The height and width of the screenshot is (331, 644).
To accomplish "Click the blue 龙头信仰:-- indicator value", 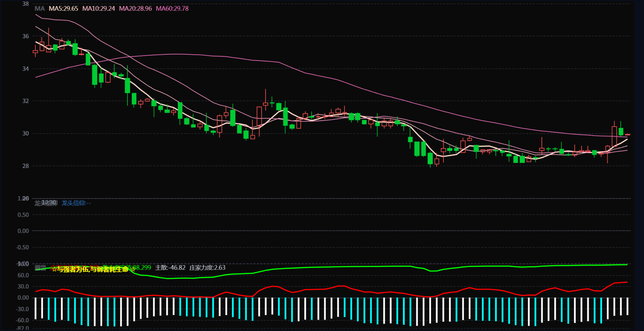I will click(76, 203).
